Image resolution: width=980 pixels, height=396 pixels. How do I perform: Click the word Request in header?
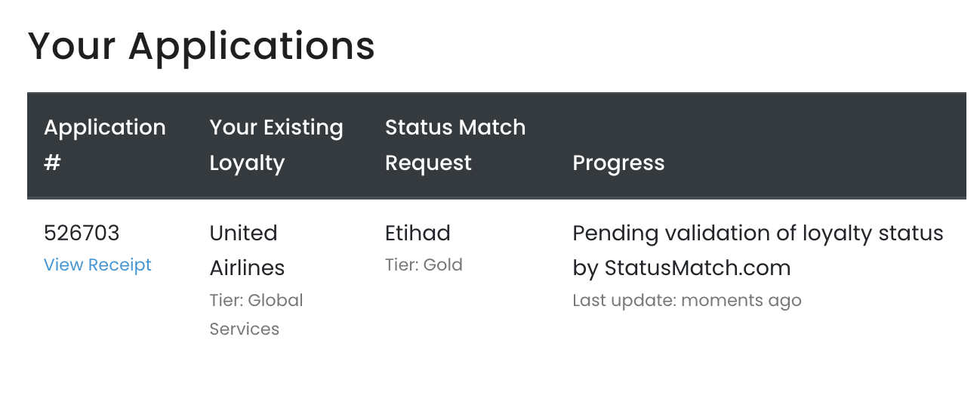coord(428,164)
